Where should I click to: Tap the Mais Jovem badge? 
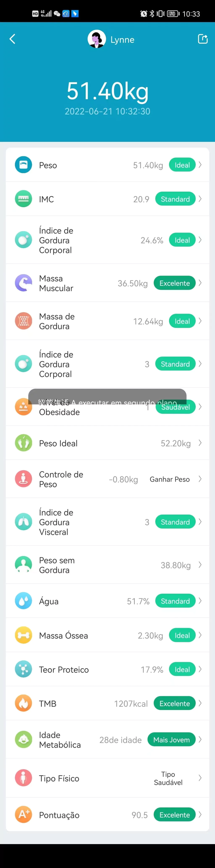172,740
